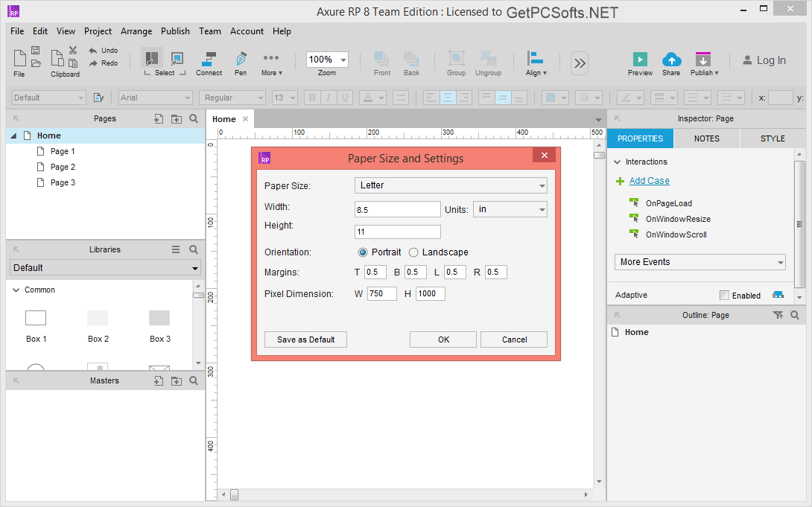Collapse the Common library section
Viewport: 812px width, 507px height.
(x=16, y=290)
